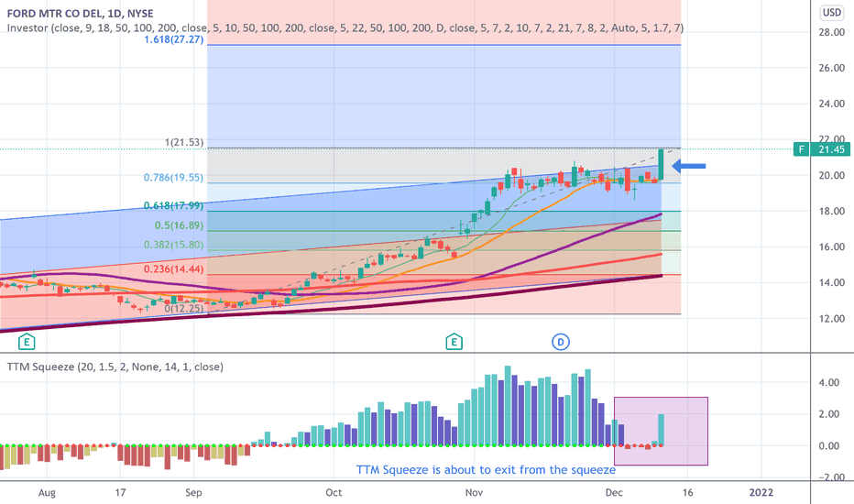Click the earnings E marker near August
The height and width of the screenshot is (504, 854).
27,342
